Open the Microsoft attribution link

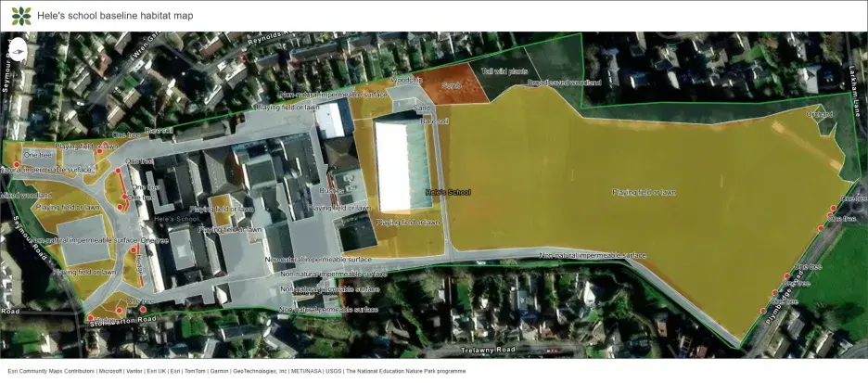(110, 371)
